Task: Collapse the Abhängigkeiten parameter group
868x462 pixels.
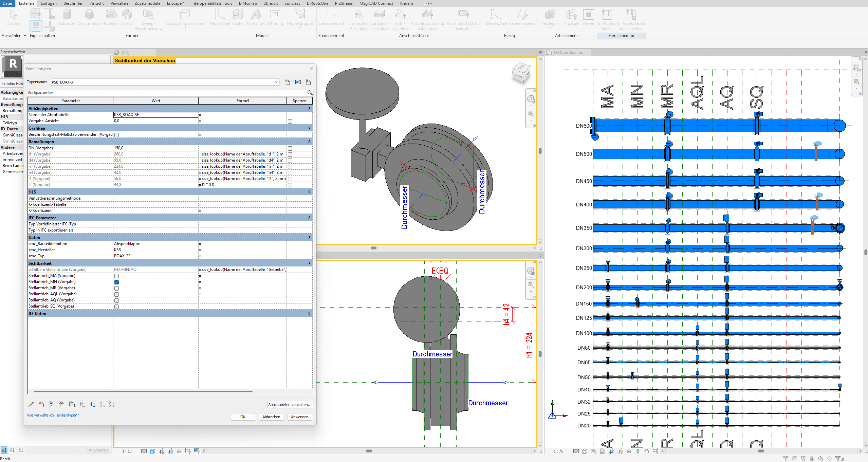Action: (309, 109)
